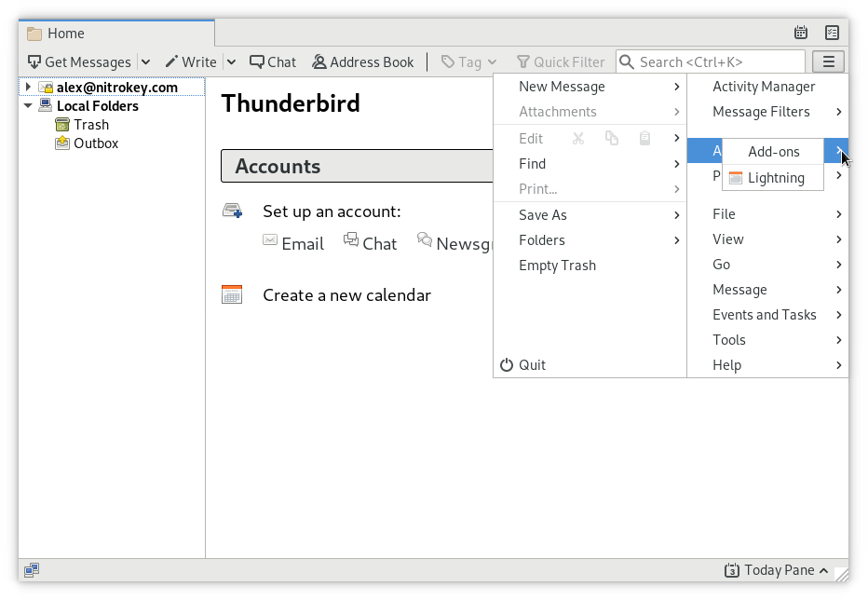The height and width of the screenshot is (600, 868).
Task: Open the Message menu
Action: (767, 290)
